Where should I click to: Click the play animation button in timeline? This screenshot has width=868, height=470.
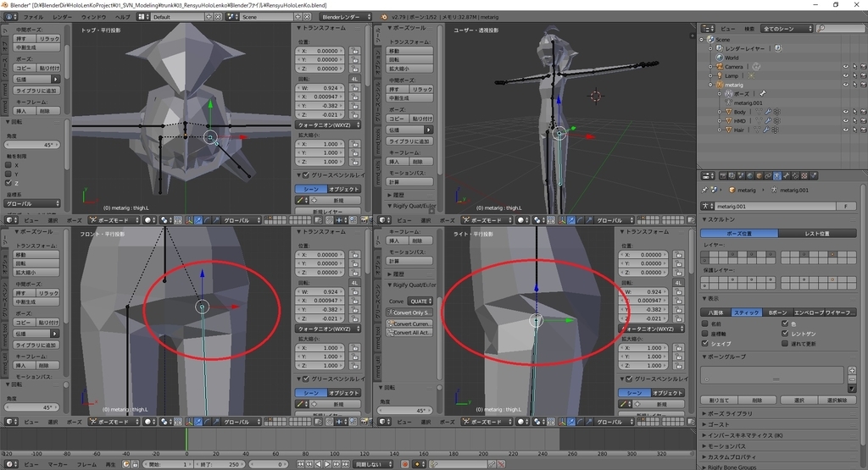(327, 464)
